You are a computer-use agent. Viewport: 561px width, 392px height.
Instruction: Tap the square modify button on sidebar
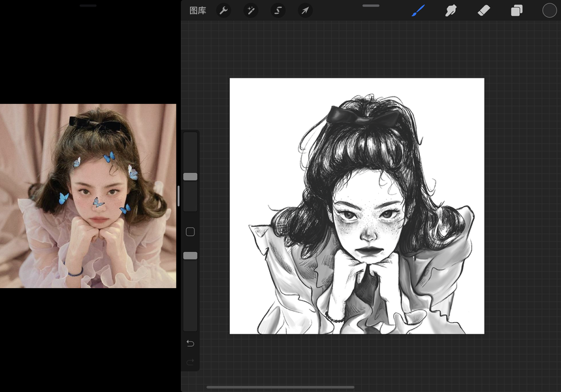click(190, 232)
